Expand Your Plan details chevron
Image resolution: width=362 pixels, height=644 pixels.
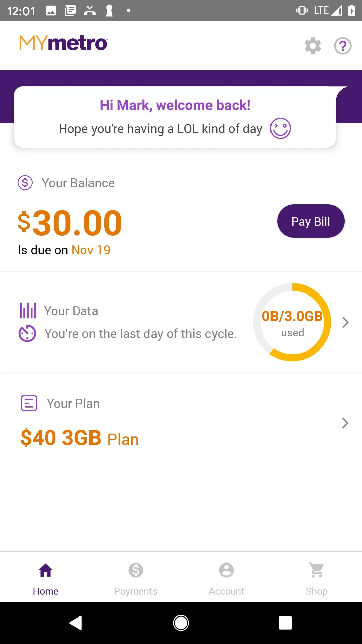[345, 423]
